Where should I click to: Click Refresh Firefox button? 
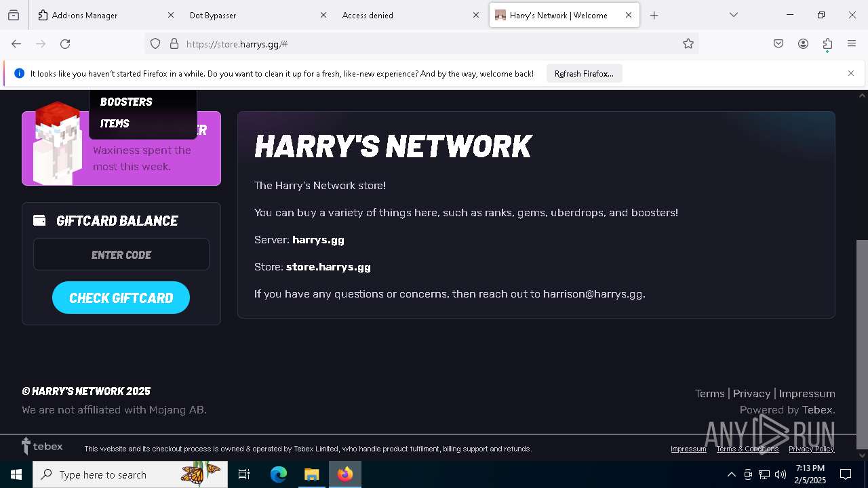584,73
